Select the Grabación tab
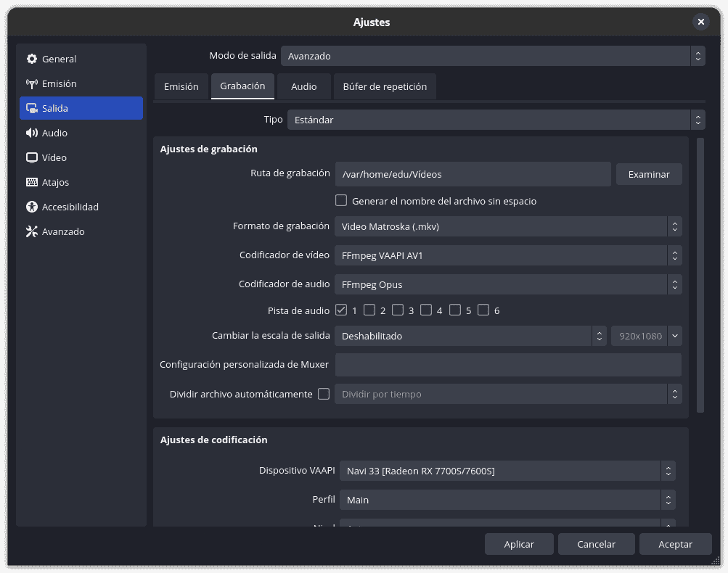This screenshot has width=728, height=573. click(242, 86)
